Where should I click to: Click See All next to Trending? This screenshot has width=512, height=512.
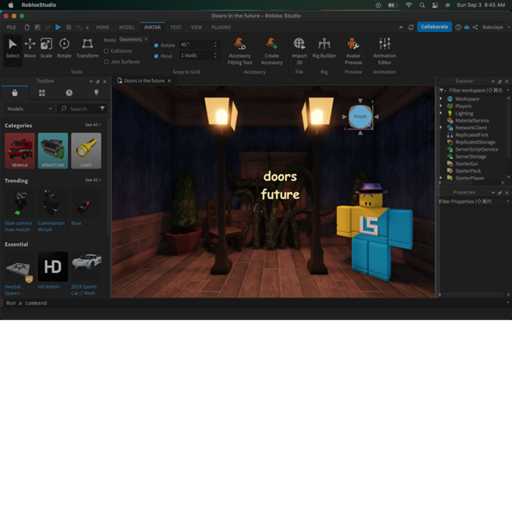[x=93, y=180]
